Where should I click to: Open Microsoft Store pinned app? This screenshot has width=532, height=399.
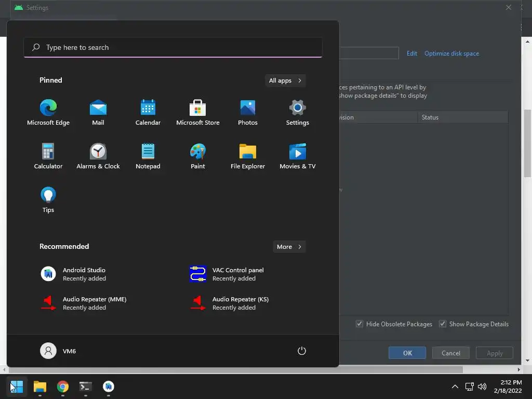[x=198, y=113]
